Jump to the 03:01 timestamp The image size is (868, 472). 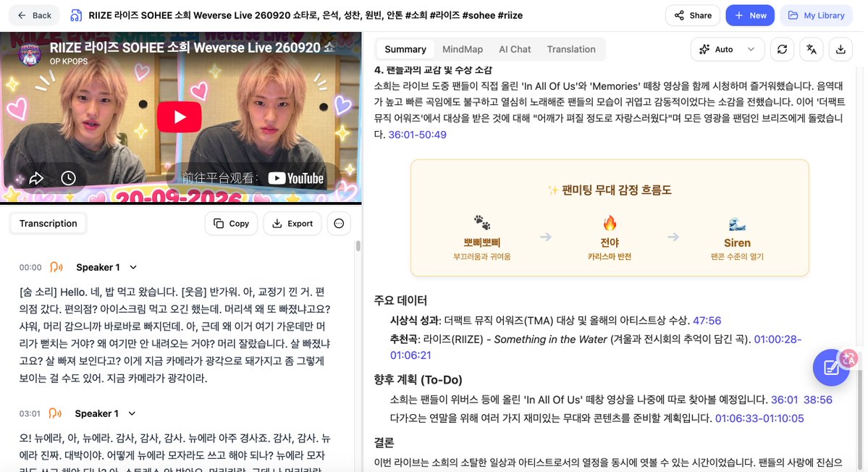(x=30, y=413)
